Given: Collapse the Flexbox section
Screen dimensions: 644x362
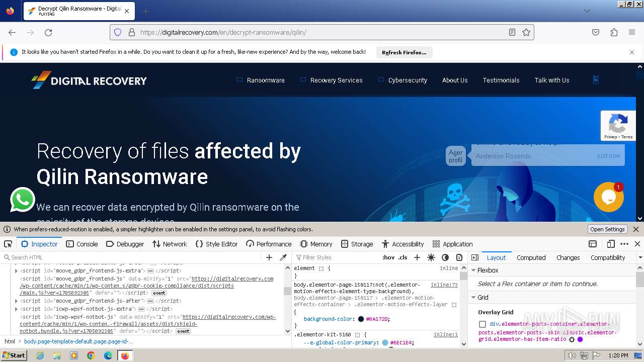Looking at the screenshot, I should click(473, 270).
